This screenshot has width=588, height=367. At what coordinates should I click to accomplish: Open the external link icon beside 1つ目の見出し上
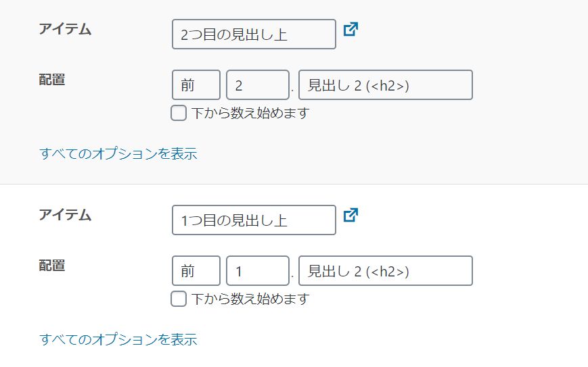point(351,215)
